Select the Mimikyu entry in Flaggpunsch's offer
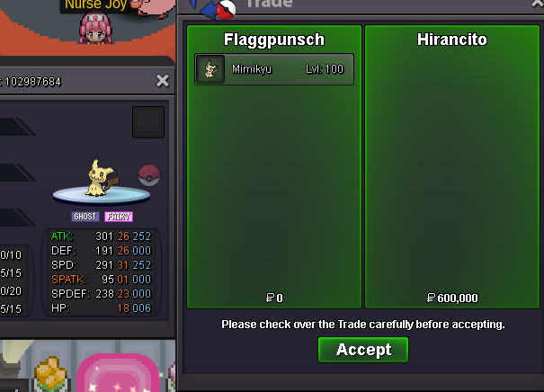This screenshot has width=544, height=392. [x=274, y=69]
